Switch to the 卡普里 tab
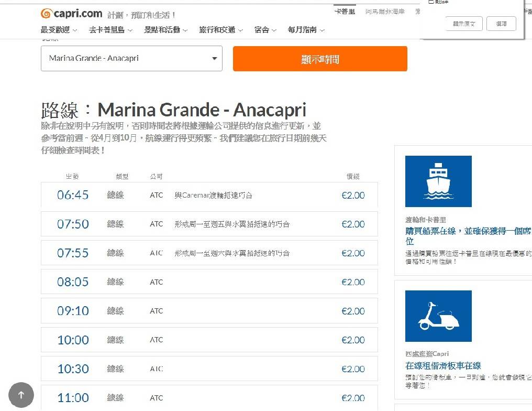Screen dimensions: 532x411 [345, 12]
